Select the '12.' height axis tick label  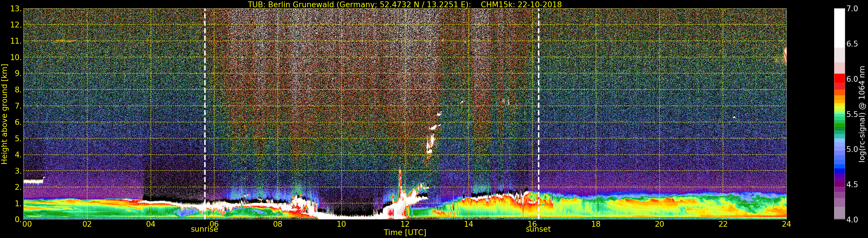pos(16,25)
